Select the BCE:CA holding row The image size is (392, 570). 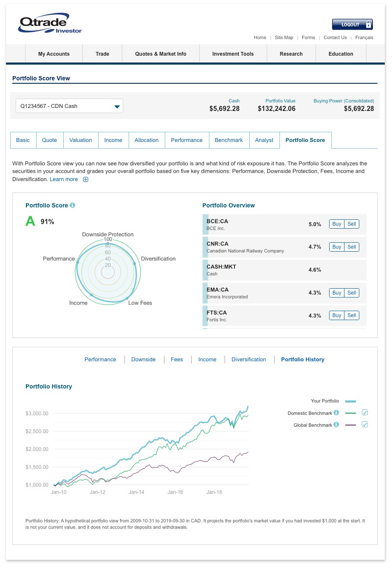click(285, 224)
